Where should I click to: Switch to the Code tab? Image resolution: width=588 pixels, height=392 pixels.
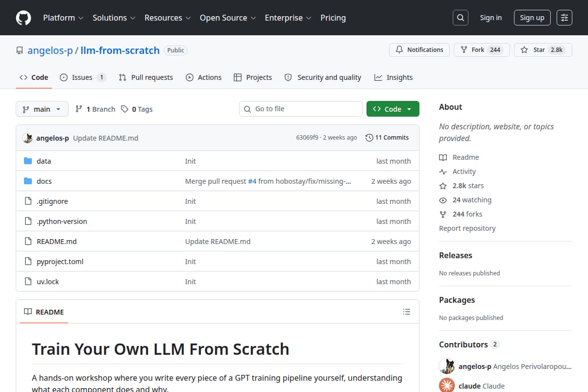point(34,77)
